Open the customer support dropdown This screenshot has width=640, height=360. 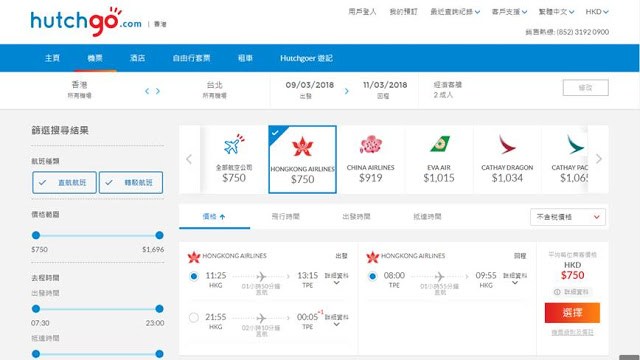point(509,12)
